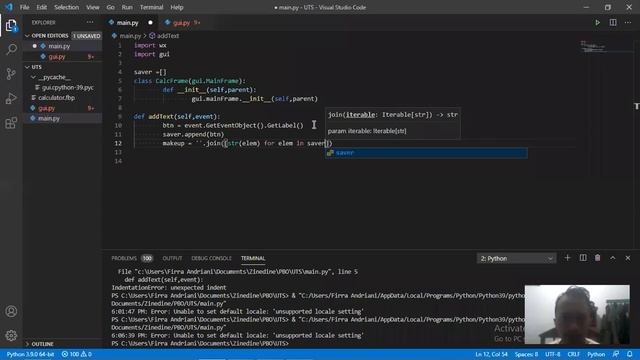Change language mode Python in status bar
This screenshot has width=640, height=360.
tap(596, 354)
